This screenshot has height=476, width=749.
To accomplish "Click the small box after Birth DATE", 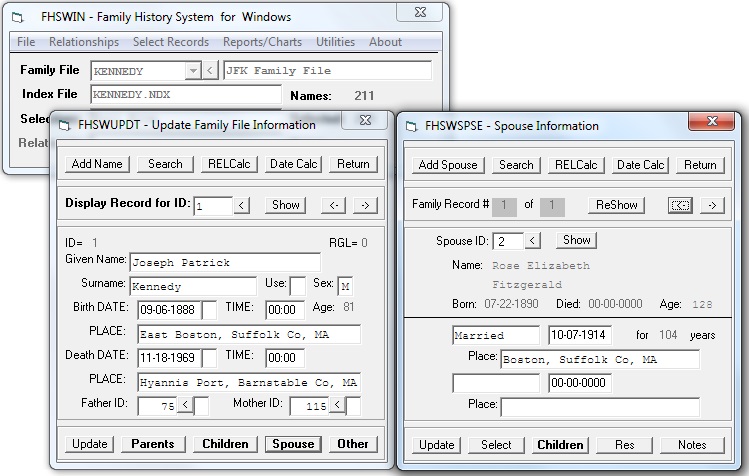I will pyautogui.click(x=209, y=310).
